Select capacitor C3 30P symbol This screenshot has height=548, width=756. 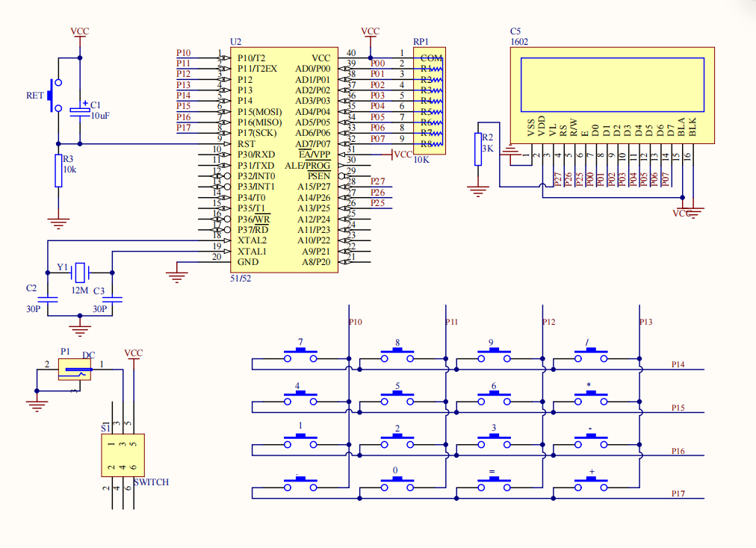click(112, 299)
